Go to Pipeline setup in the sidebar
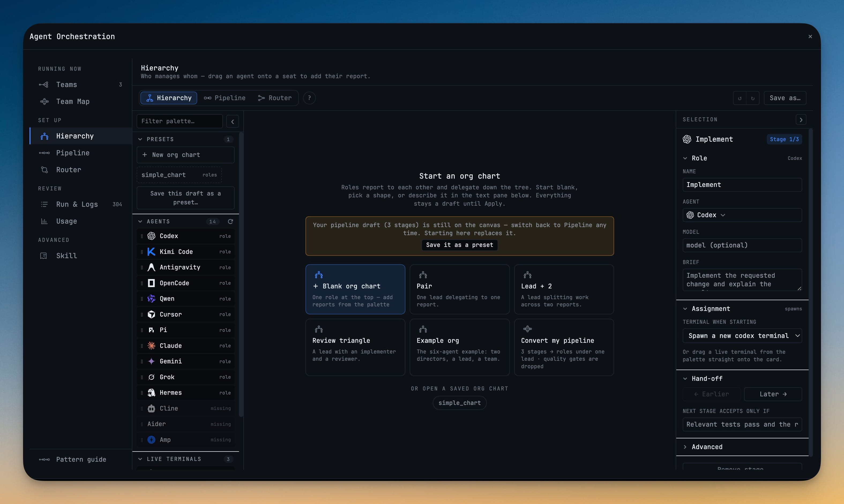The height and width of the screenshot is (504, 844). click(x=81, y=153)
